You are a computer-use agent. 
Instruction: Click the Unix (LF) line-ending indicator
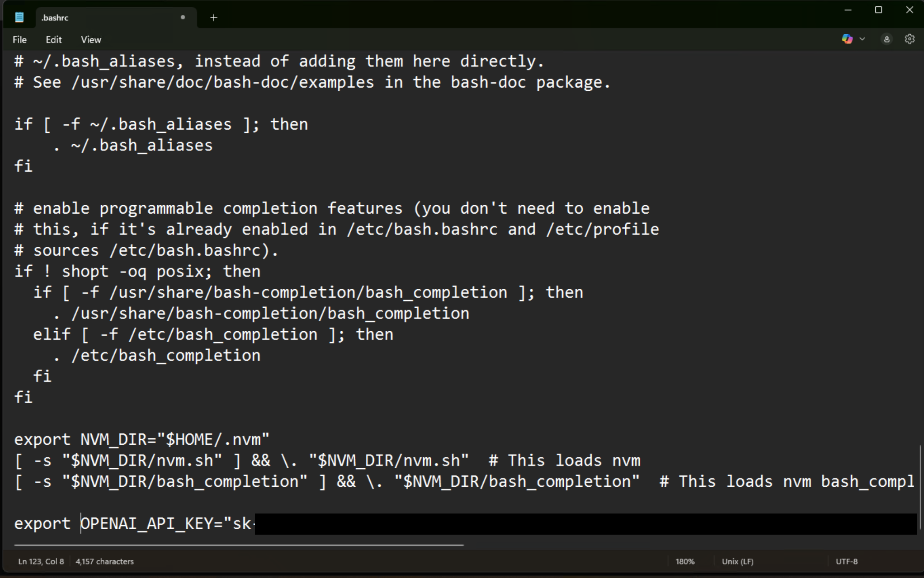[x=737, y=561]
